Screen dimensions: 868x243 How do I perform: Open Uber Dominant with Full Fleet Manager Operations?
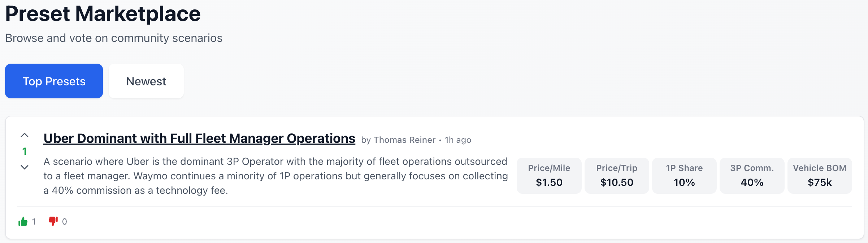pyautogui.click(x=199, y=138)
